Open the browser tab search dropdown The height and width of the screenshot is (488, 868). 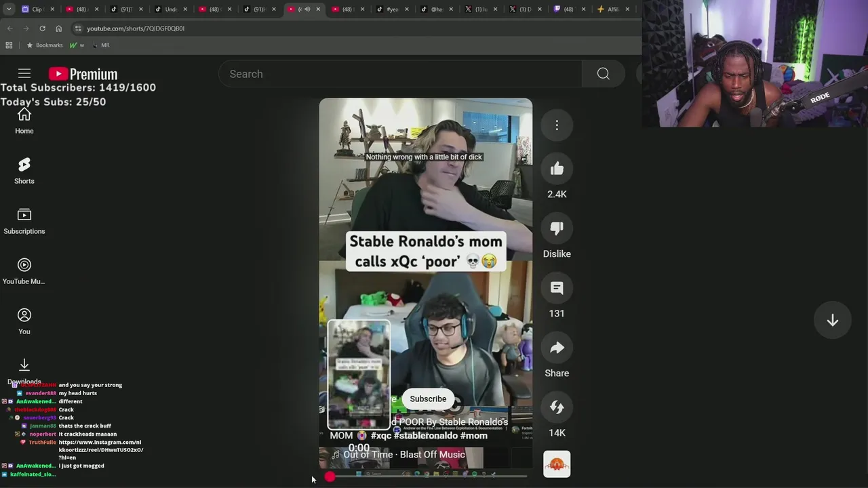(8, 9)
